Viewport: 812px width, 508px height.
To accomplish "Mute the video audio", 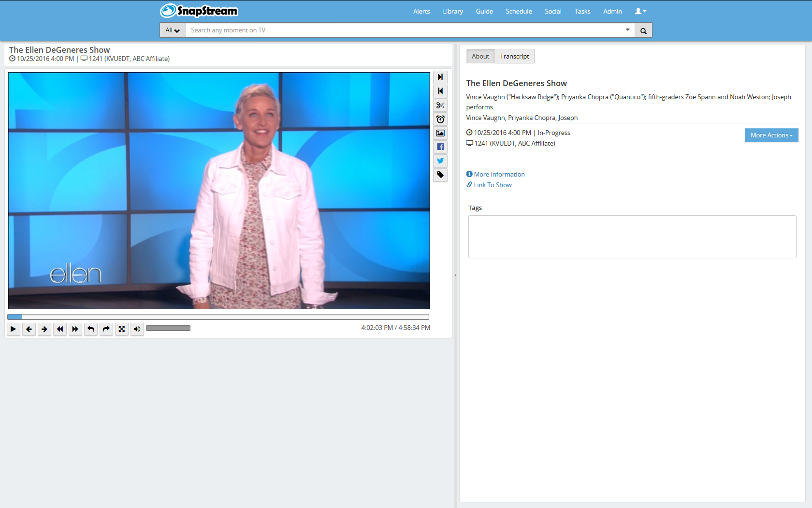I will [x=137, y=329].
